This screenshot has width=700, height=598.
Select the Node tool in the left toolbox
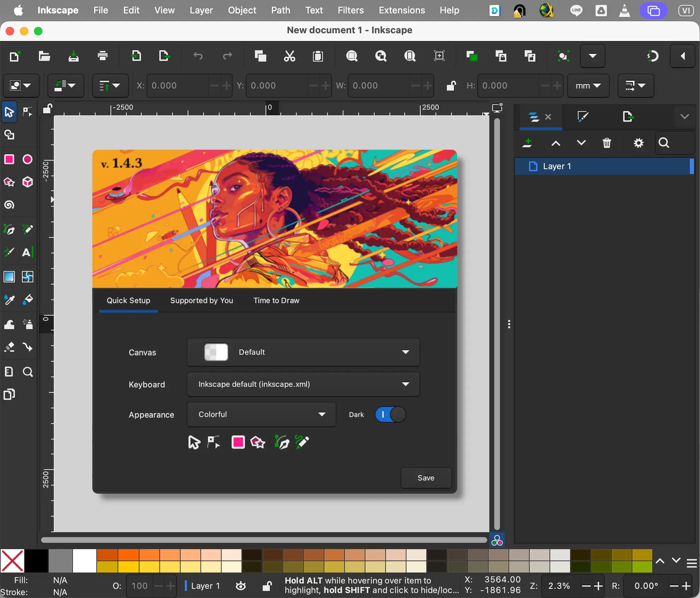[28, 112]
